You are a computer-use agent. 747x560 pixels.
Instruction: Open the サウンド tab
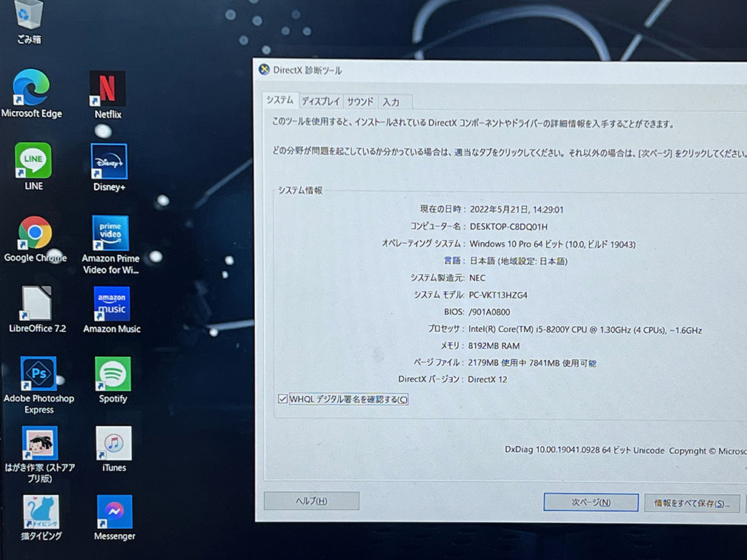point(359,102)
